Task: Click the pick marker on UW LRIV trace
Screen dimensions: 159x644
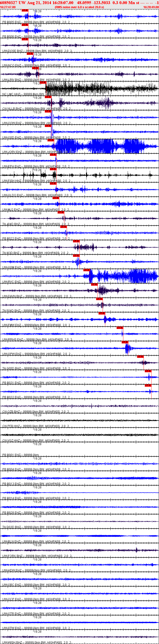Action: point(35,68)
